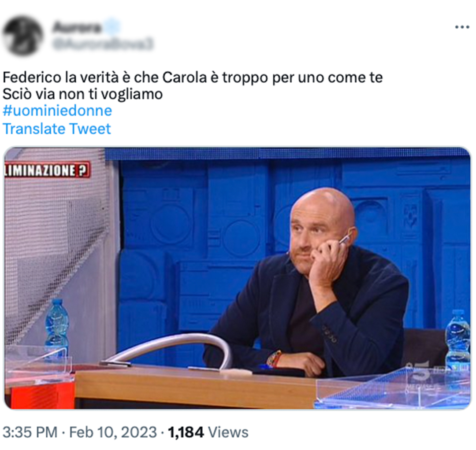Click the curved silver desk microphone arm
This screenshot has height=450, width=476.
[x=167, y=352]
